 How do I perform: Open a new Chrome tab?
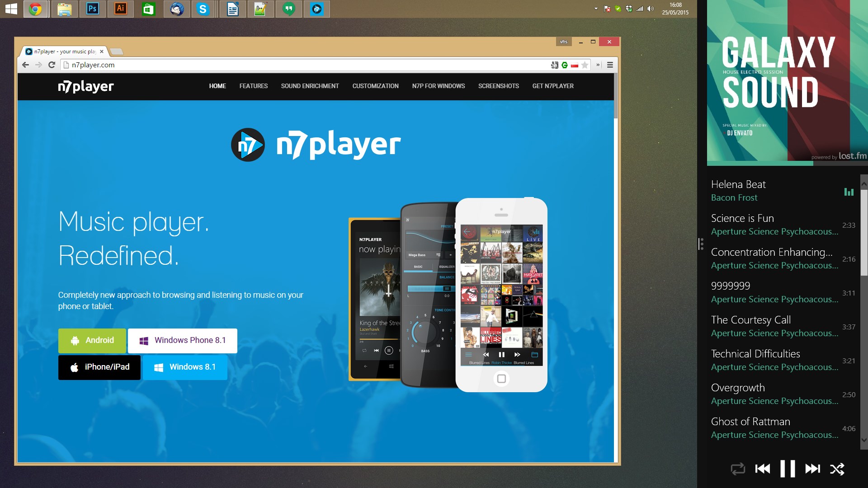(x=117, y=52)
